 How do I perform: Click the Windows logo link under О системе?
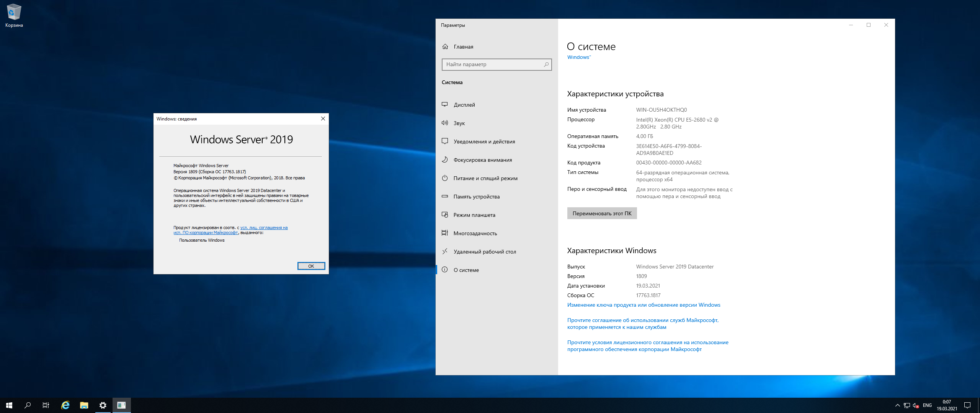(579, 57)
